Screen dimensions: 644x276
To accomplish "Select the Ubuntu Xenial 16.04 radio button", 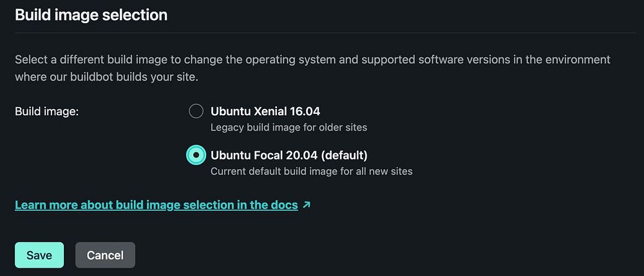I will tap(196, 111).
